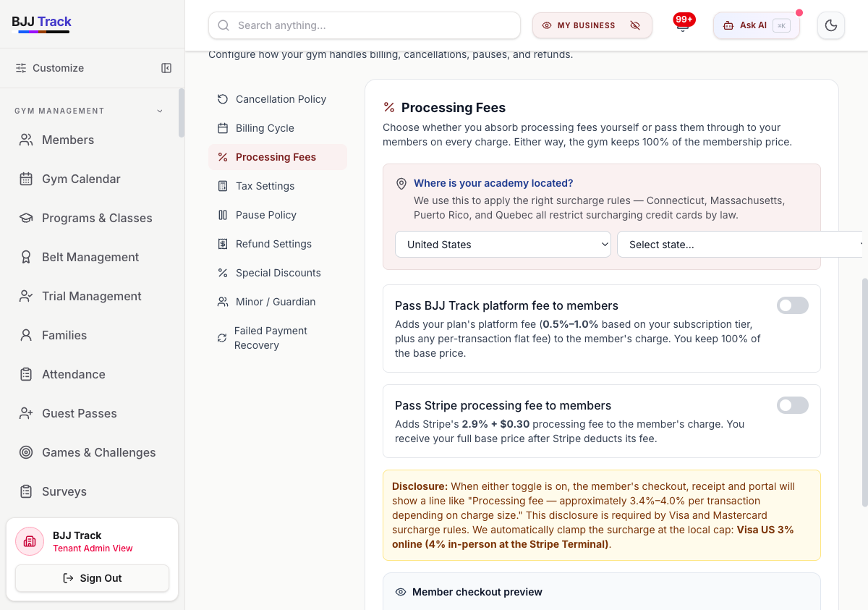Click the Surveys clipboard icon
Viewport: 868px width, 610px height.
[x=26, y=491]
